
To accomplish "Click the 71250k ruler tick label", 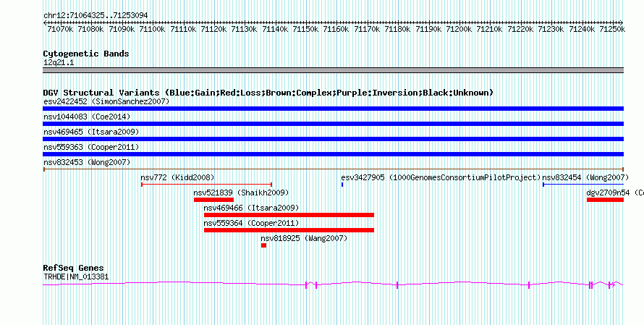I will (x=612, y=29).
